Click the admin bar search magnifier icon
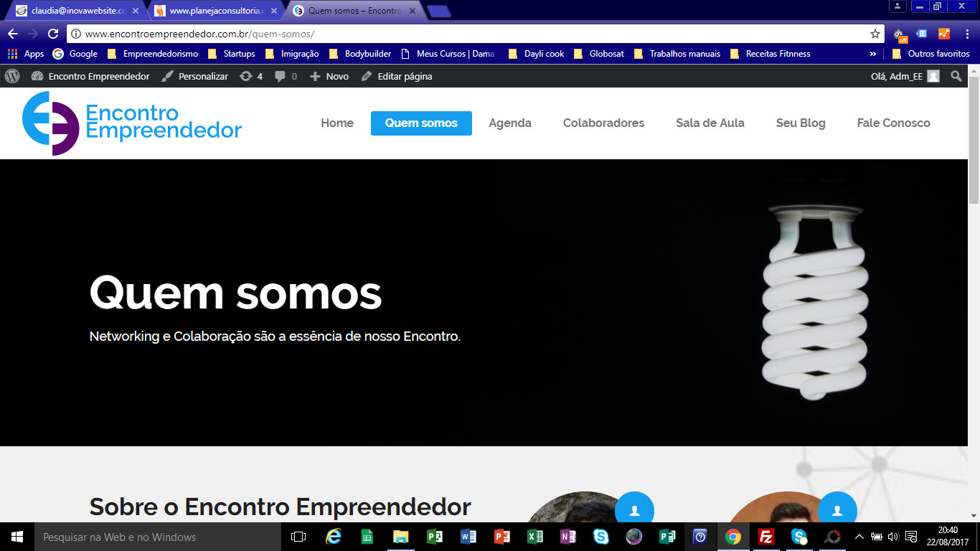Viewport: 980px width, 551px height. coord(956,76)
